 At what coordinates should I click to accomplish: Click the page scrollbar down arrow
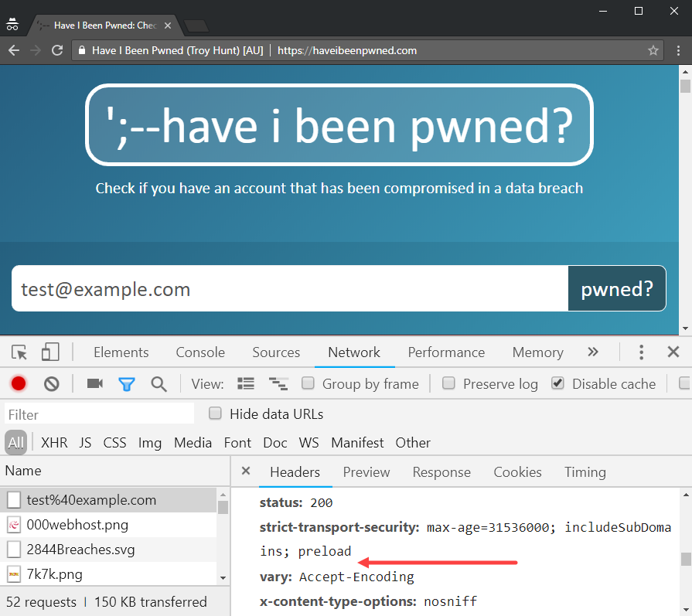click(x=685, y=328)
